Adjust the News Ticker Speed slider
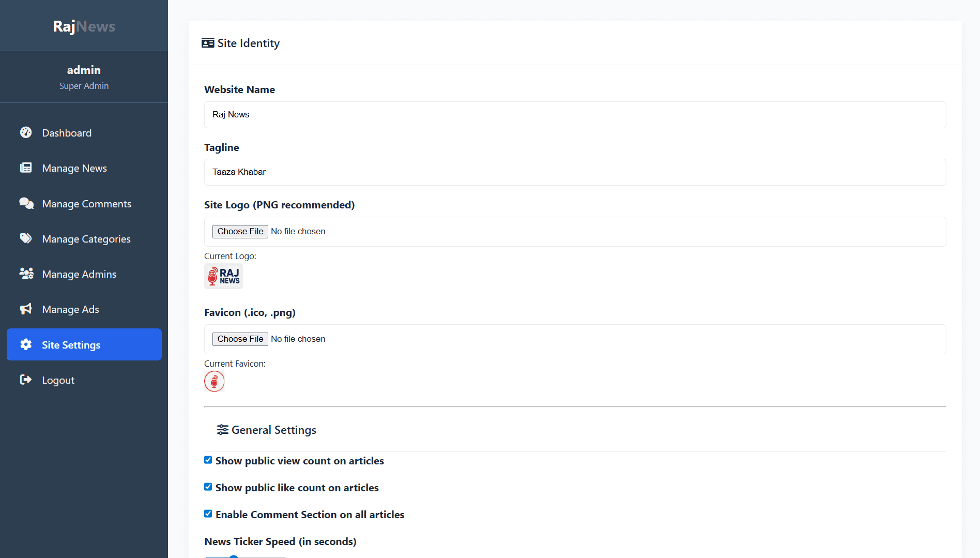The width and height of the screenshot is (980, 558). coord(234,556)
